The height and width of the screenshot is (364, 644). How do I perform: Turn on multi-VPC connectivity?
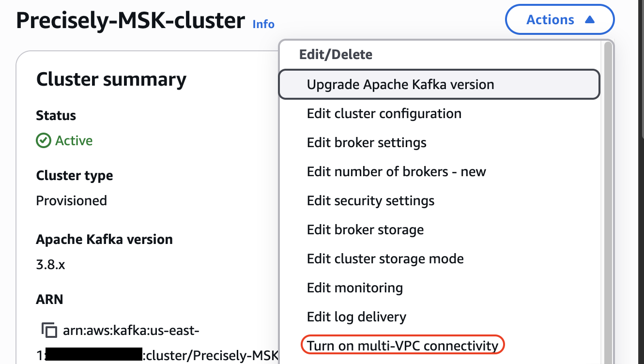click(402, 346)
